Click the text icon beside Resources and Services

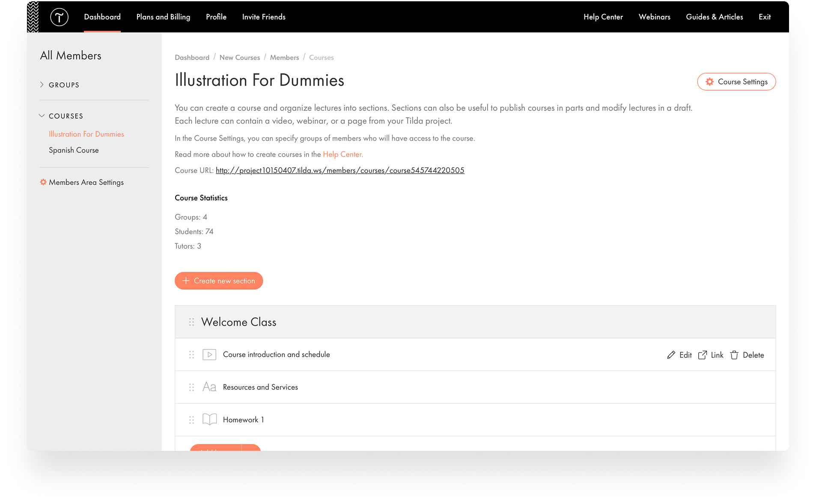[x=209, y=387]
